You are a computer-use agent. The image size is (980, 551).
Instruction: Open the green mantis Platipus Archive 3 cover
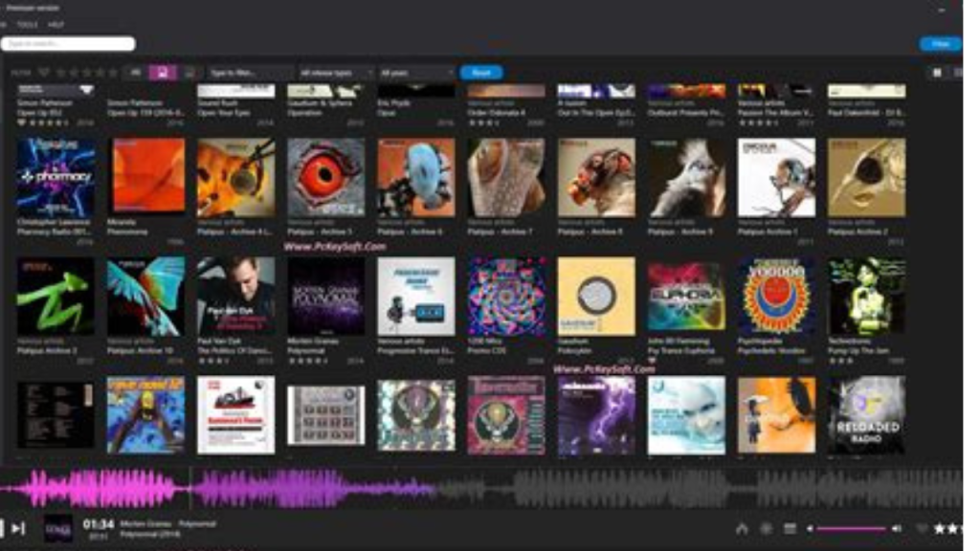pos(56,297)
